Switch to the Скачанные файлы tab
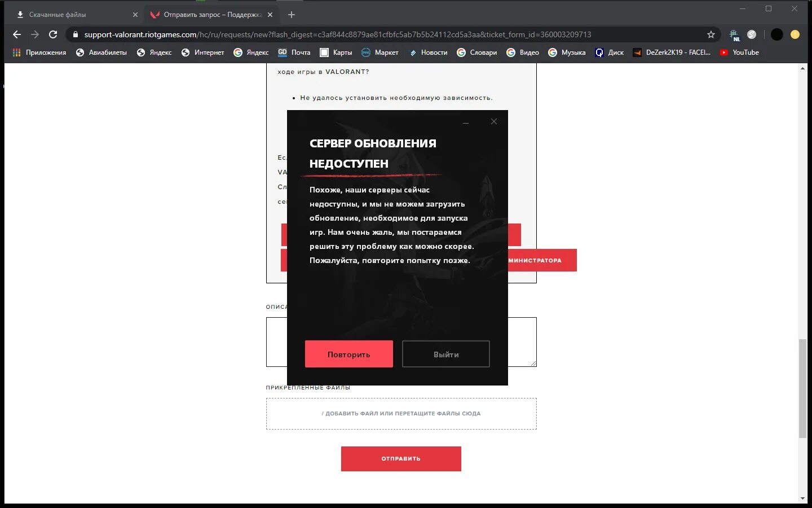Screen dimensions: 812x508 tap(76, 15)
